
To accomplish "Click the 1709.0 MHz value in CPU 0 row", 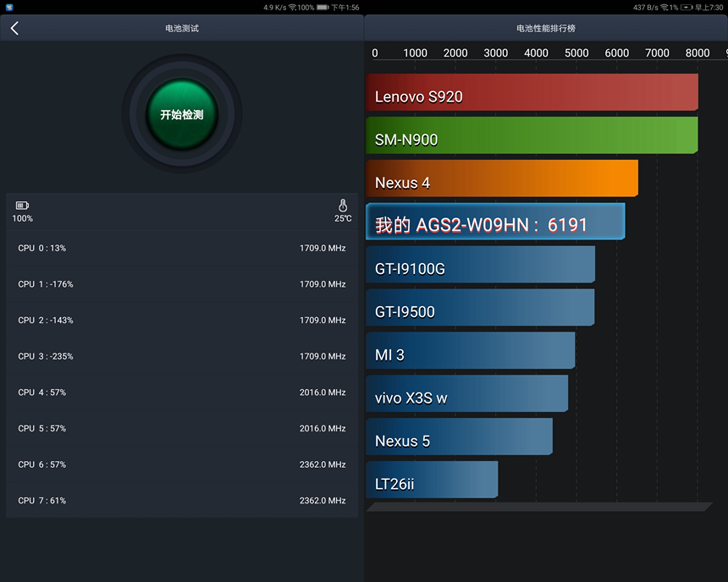I will point(323,248).
